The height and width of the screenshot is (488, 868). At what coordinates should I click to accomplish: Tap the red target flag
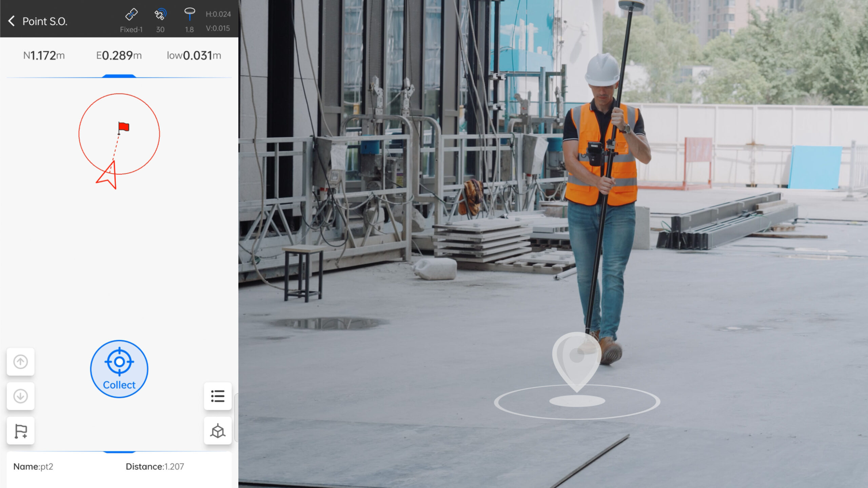tap(123, 128)
